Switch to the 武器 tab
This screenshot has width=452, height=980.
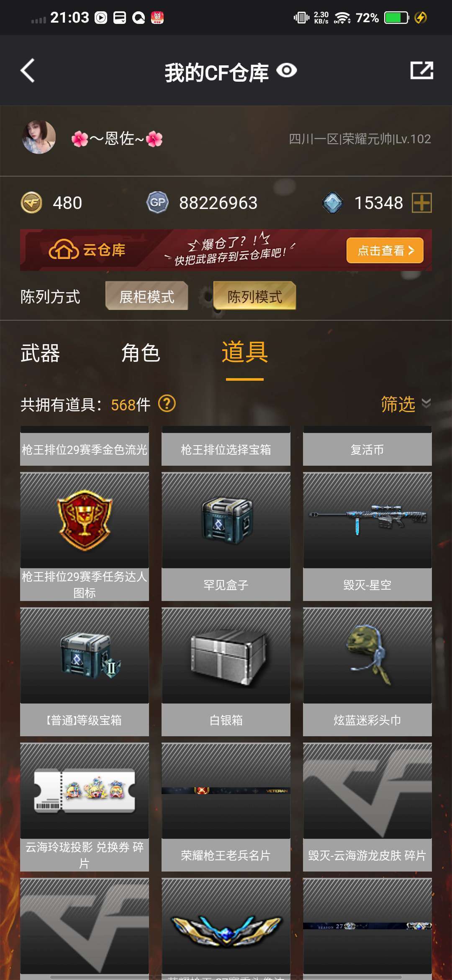tap(40, 353)
